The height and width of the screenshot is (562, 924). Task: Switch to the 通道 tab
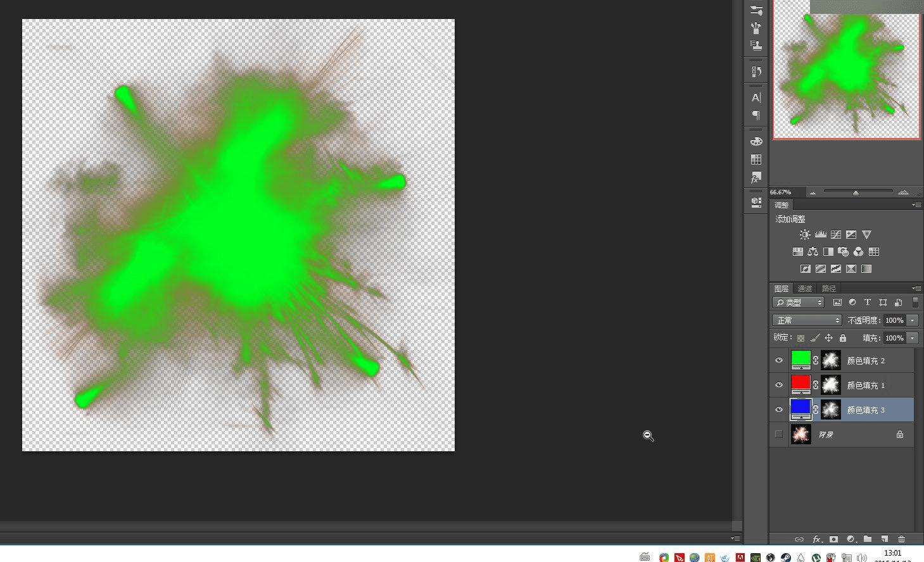tap(805, 289)
